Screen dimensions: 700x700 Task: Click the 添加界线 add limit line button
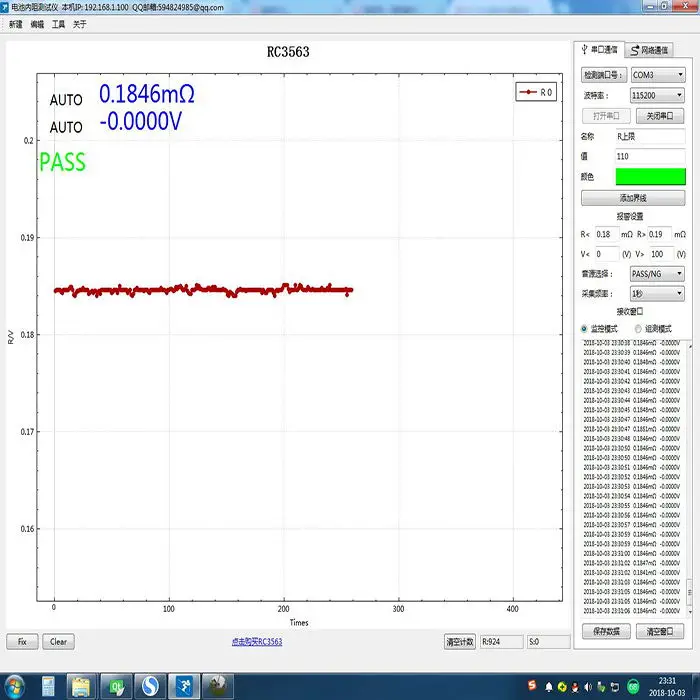click(633, 198)
